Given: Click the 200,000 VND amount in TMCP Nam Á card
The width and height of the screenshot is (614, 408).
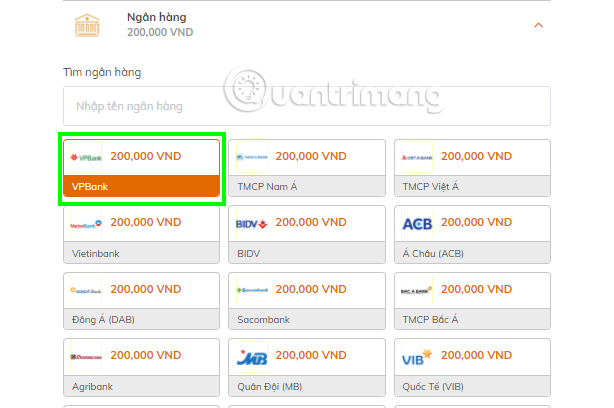Looking at the screenshot, I should tap(311, 156).
